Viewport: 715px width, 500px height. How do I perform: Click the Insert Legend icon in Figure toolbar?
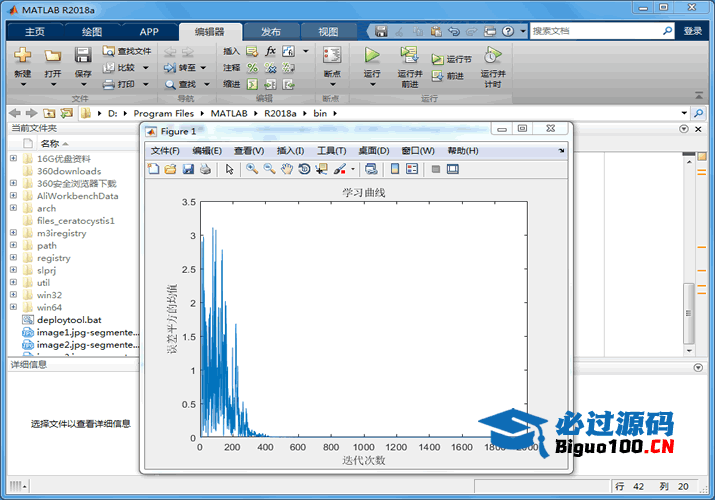pyautogui.click(x=412, y=169)
